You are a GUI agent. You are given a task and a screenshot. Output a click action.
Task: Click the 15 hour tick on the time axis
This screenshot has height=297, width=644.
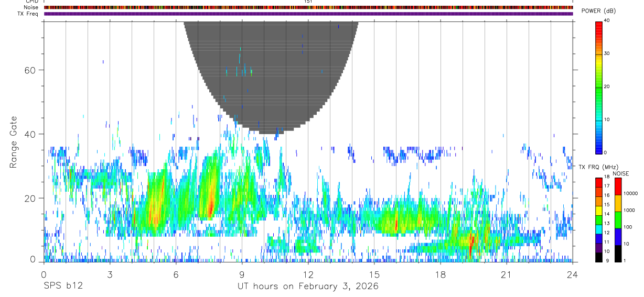click(374, 274)
